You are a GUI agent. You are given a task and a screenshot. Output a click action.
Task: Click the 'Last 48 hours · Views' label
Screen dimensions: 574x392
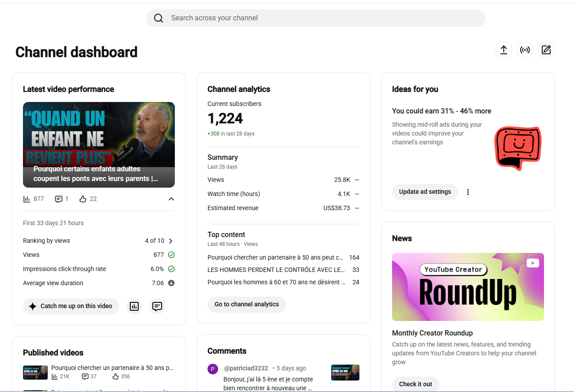click(x=233, y=244)
